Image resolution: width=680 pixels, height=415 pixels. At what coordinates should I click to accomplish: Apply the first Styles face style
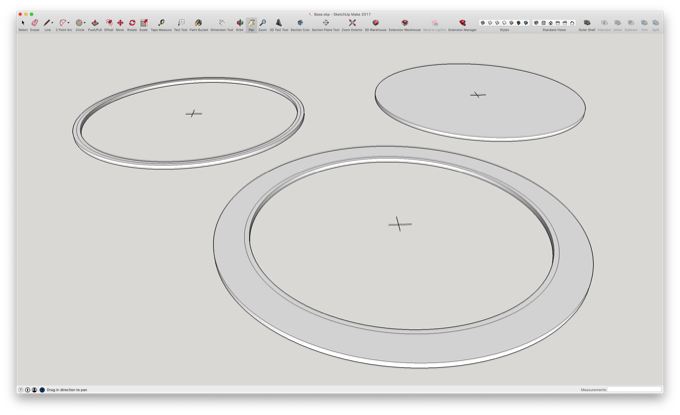483,23
